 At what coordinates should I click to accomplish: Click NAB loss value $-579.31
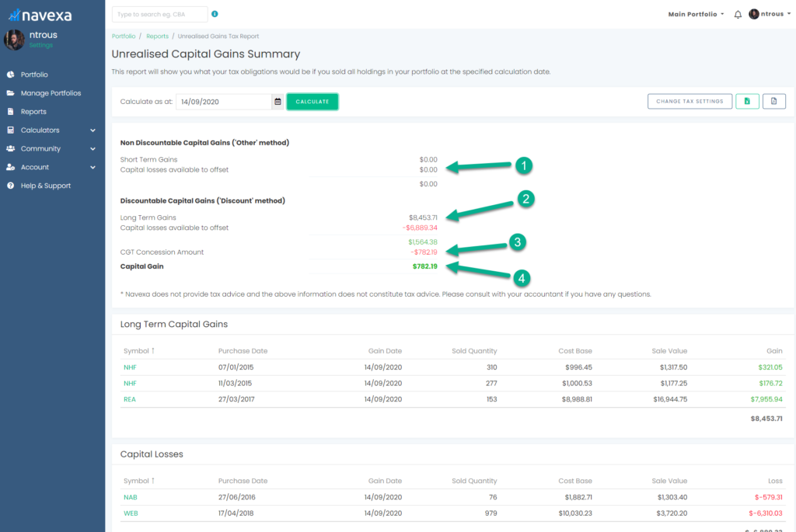[769, 497]
